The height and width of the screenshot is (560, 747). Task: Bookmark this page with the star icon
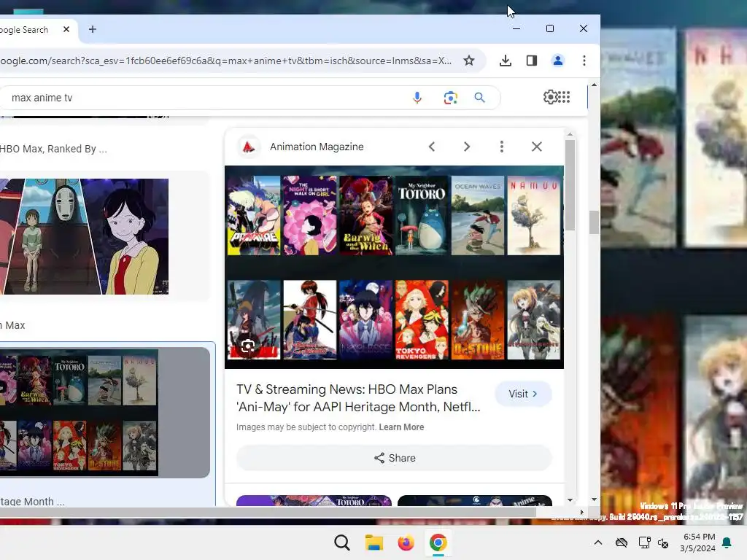click(469, 61)
